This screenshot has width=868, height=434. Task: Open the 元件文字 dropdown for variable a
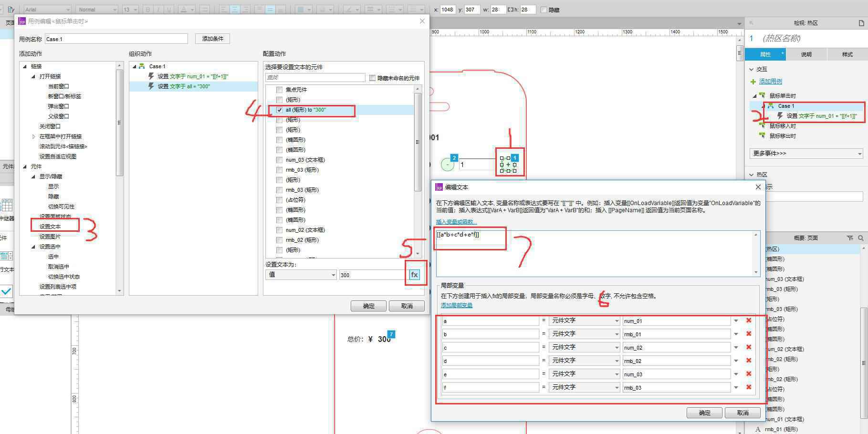585,320
